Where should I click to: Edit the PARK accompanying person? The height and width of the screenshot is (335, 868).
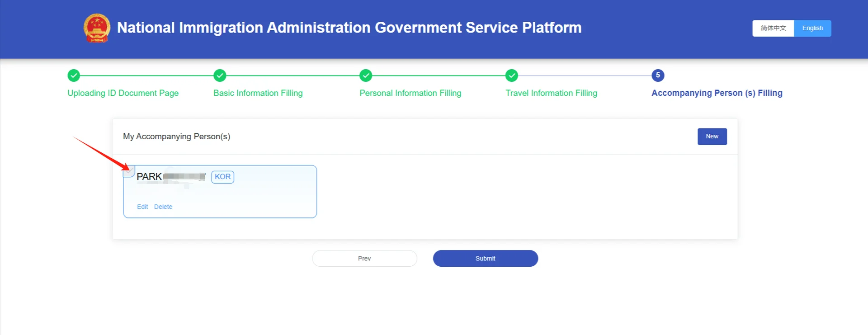(x=142, y=207)
